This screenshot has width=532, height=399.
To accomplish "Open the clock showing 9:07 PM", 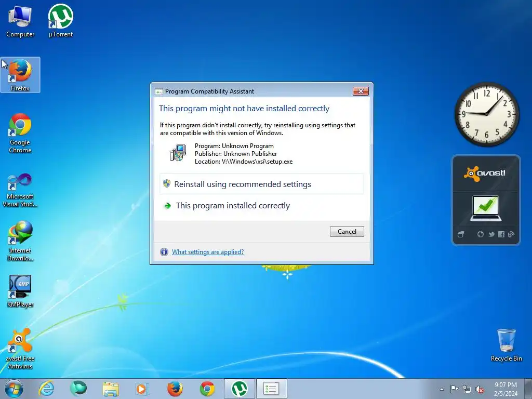I will click(506, 389).
